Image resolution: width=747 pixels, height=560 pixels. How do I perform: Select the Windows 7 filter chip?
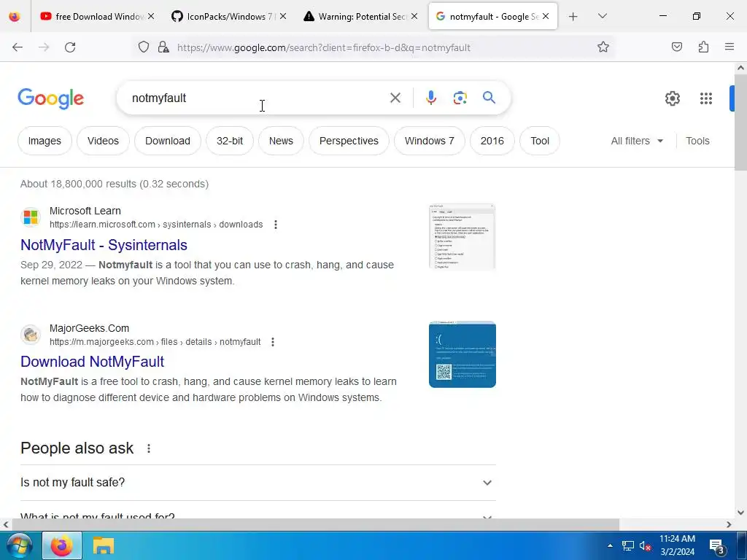pos(429,141)
